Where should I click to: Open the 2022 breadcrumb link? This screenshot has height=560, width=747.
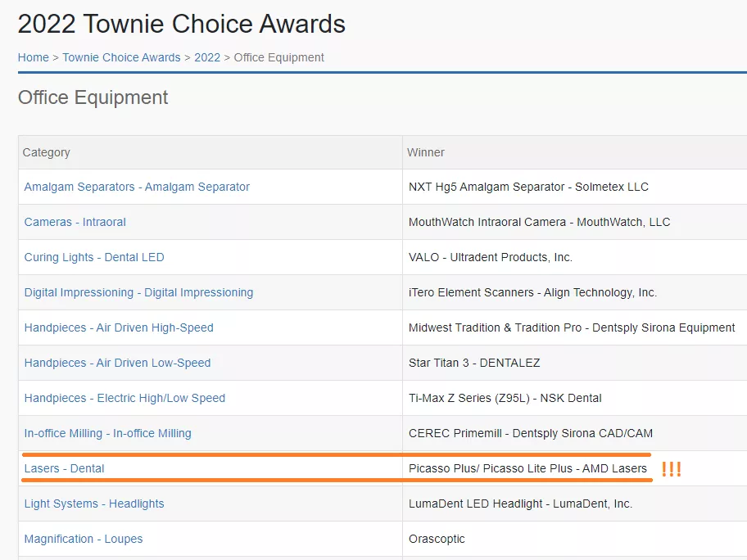[207, 57]
